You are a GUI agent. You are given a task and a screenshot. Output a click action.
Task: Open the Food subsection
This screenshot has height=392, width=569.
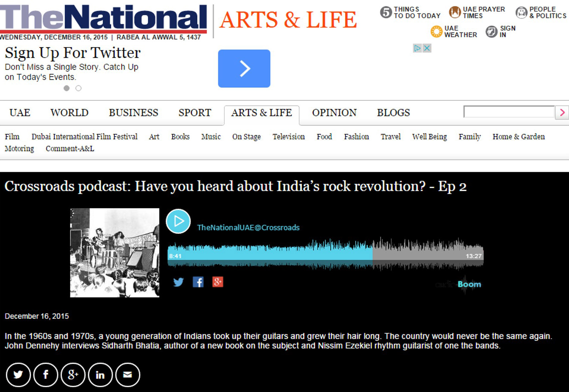pyautogui.click(x=324, y=137)
